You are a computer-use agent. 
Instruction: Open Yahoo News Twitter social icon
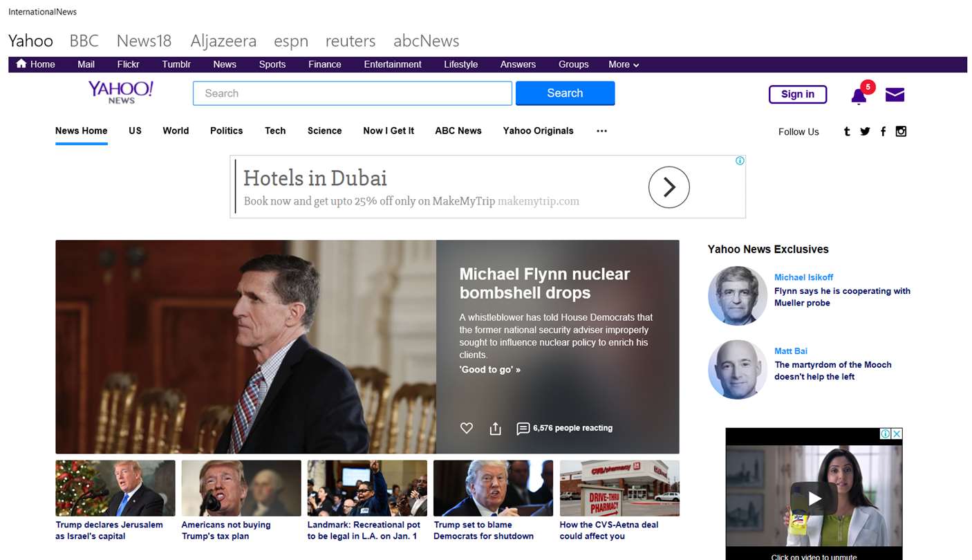(865, 131)
